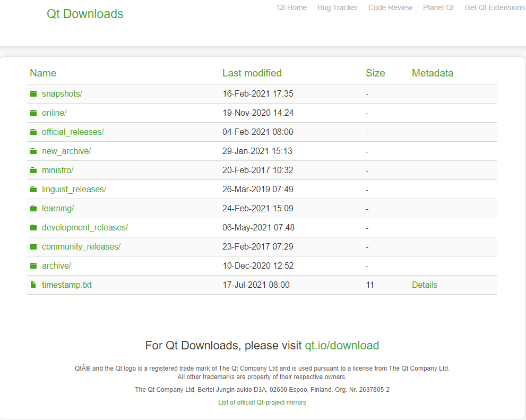Follow the qt.io/download link
526x420 pixels.
(x=342, y=346)
